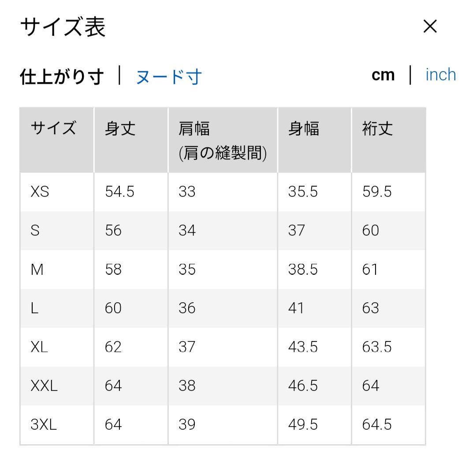The height and width of the screenshot is (461, 476).
Task: Close the サイズ表 size chart dialog
Action: pos(430,27)
